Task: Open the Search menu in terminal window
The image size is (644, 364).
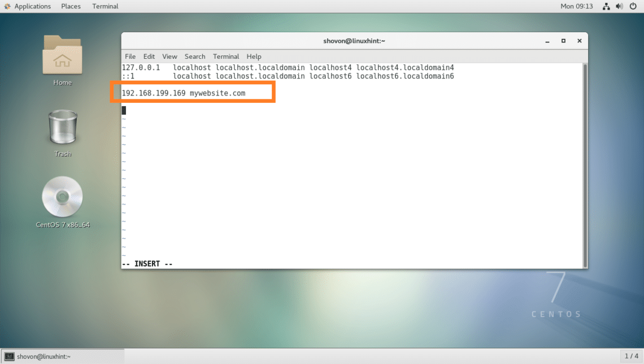Action: (195, 57)
